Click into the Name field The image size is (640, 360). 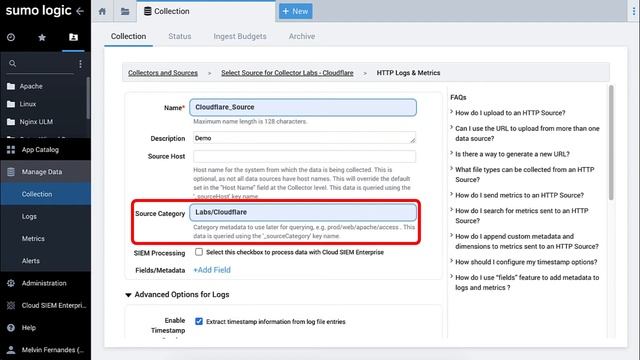[x=303, y=107]
